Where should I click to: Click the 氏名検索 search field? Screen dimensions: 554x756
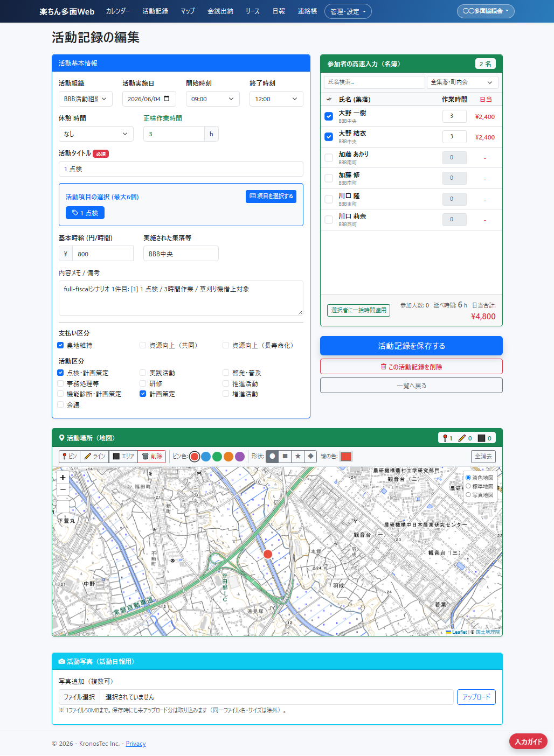coord(375,82)
